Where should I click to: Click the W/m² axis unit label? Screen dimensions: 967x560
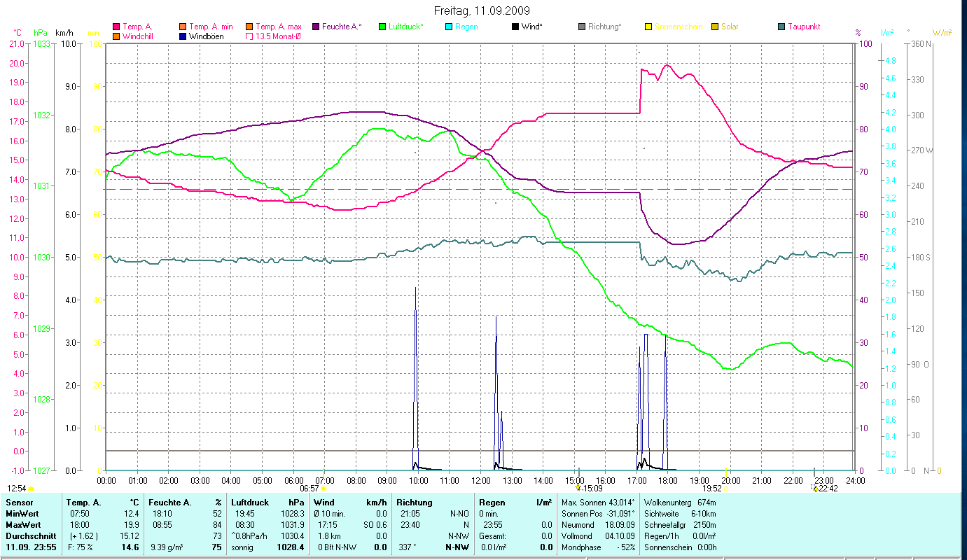pos(942,33)
